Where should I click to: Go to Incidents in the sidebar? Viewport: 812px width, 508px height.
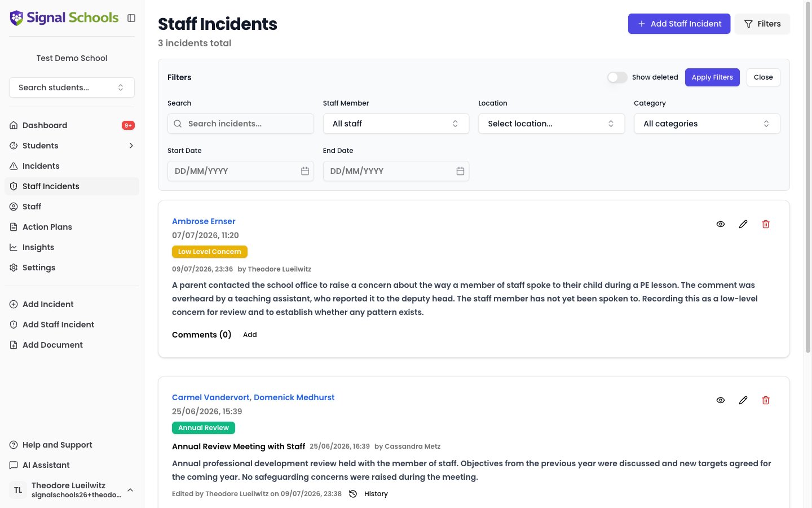[x=72, y=166]
